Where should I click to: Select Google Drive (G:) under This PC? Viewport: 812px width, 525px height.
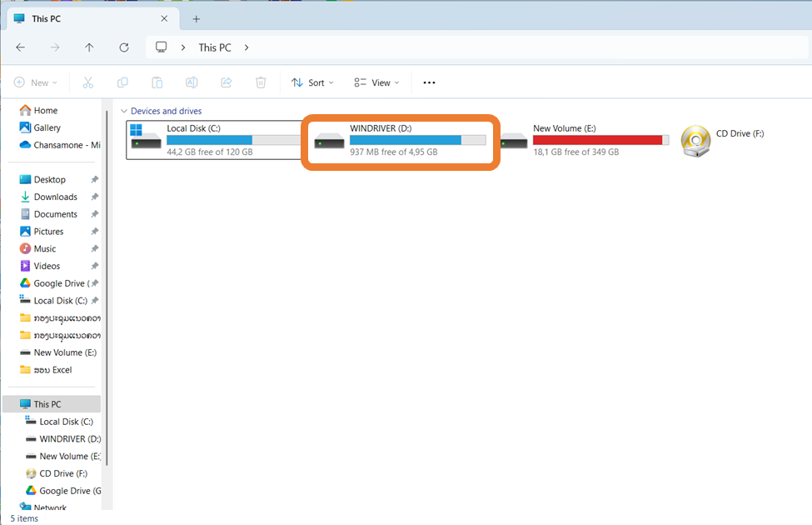[x=70, y=491]
